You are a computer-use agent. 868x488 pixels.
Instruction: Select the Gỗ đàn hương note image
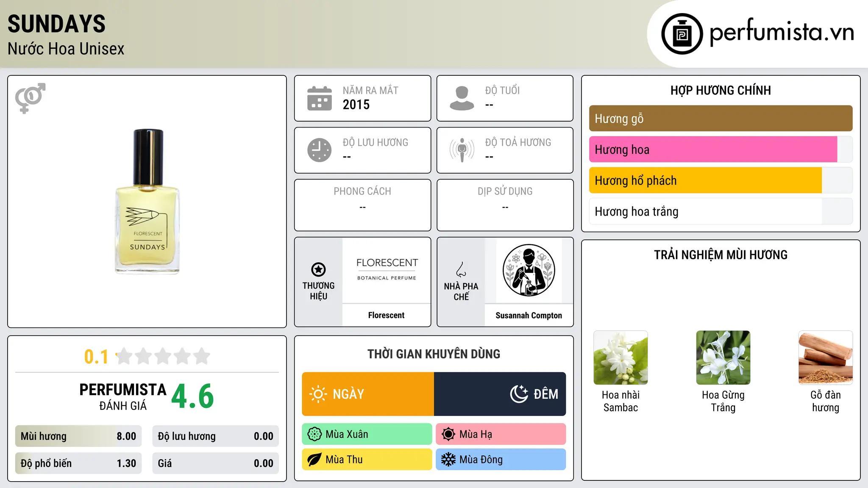click(826, 358)
